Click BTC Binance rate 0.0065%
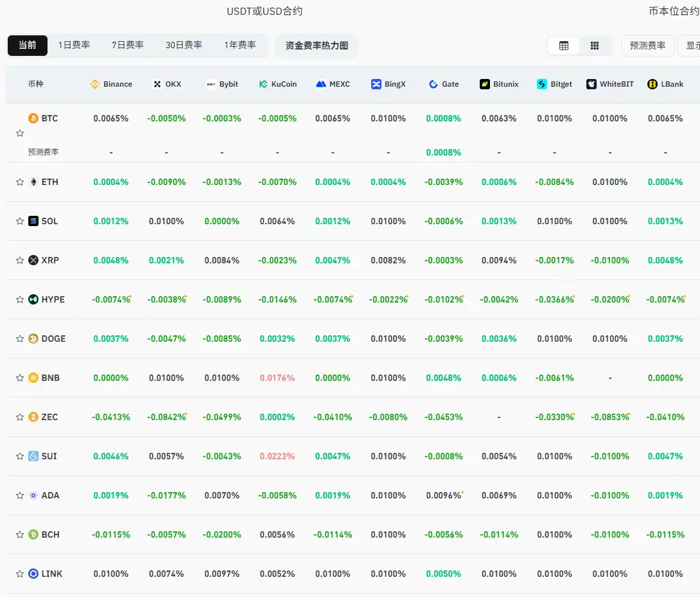 pyautogui.click(x=110, y=118)
